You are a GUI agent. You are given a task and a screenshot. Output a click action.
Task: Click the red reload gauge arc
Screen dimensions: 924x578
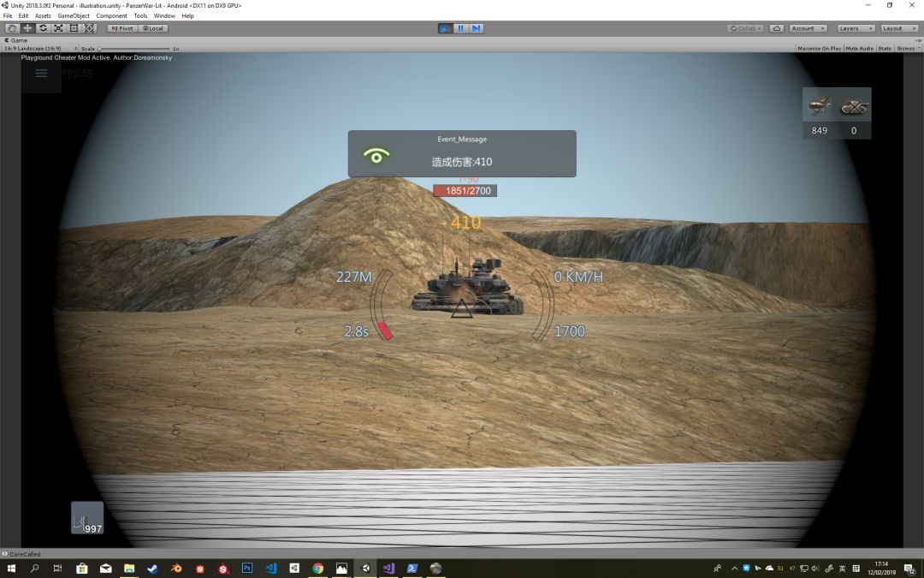385,331
